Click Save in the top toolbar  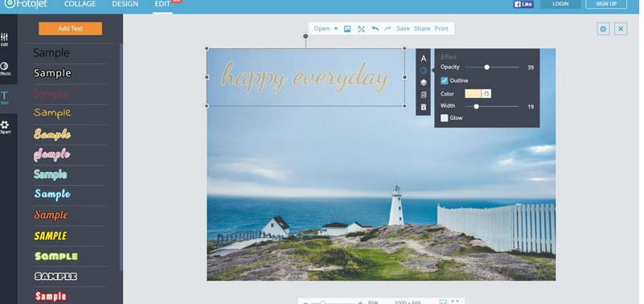pyautogui.click(x=403, y=28)
